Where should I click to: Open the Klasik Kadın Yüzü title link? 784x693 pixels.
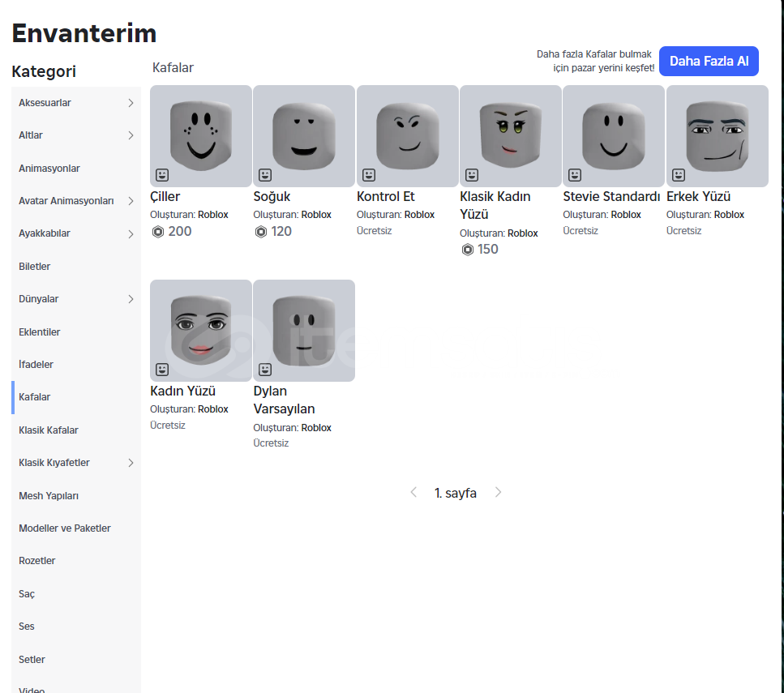[x=495, y=206]
